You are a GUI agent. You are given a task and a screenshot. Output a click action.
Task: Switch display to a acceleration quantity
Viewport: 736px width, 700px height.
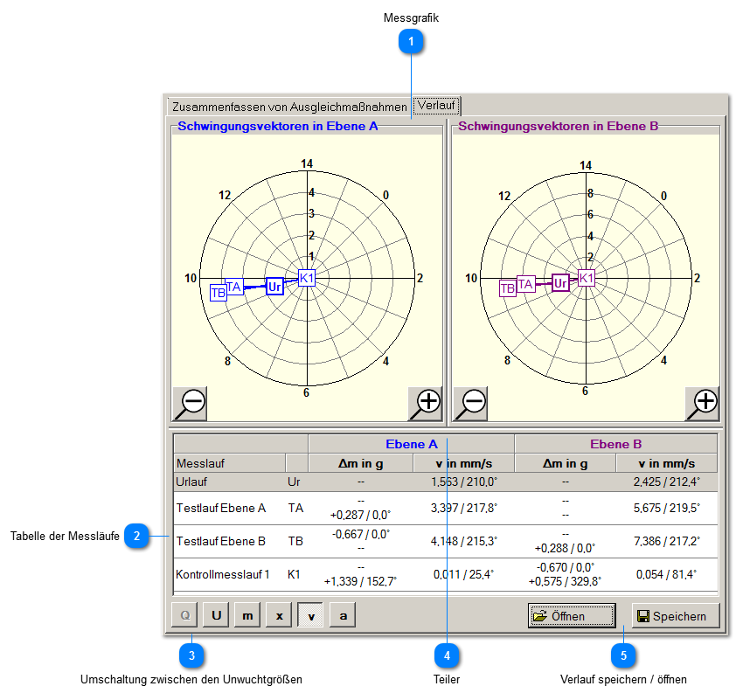coord(342,616)
